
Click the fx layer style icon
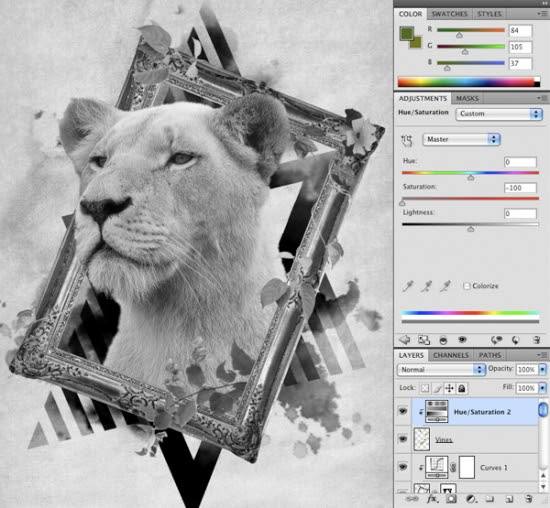point(432,499)
